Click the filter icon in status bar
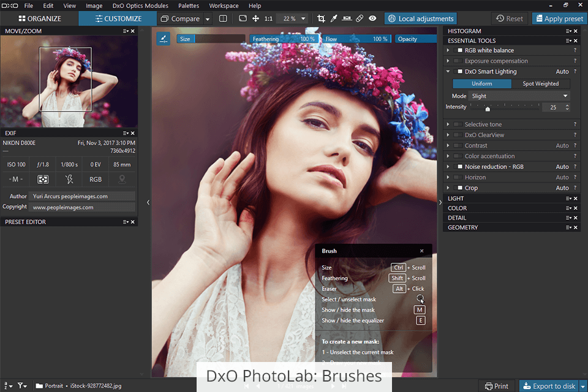This screenshot has width=588, height=392. click(22, 386)
